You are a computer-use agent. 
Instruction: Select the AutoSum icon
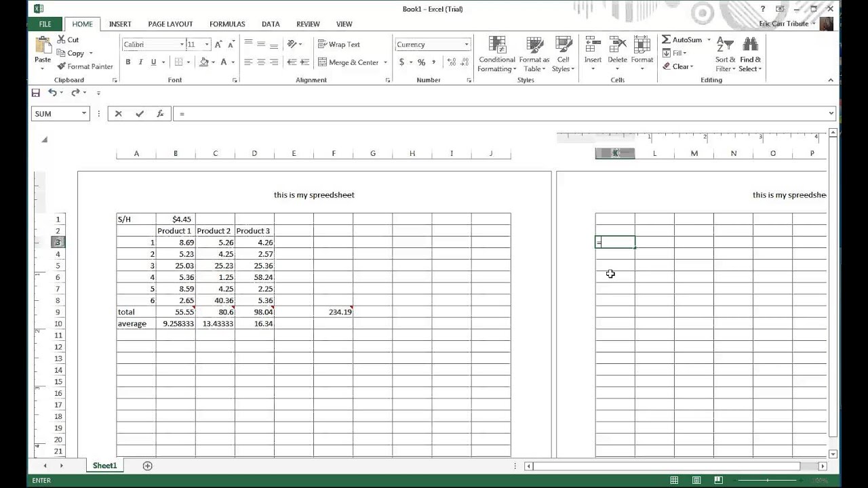684,39
